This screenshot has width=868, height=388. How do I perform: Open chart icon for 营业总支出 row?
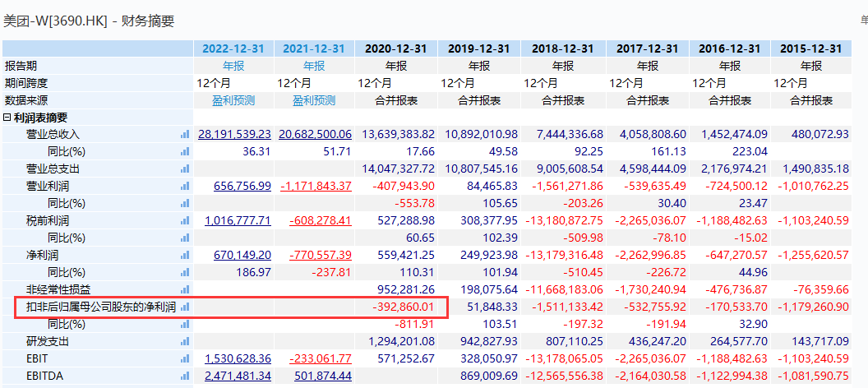185,169
